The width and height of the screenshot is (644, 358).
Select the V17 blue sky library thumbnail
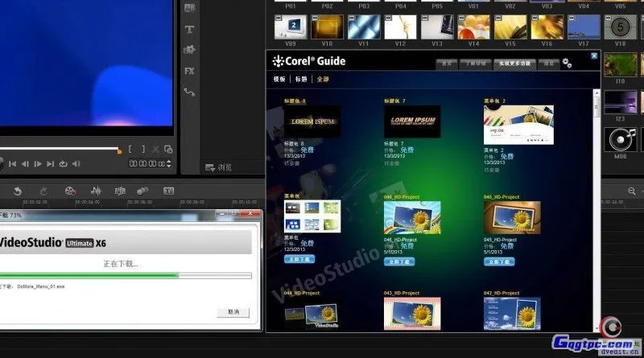pyautogui.click(x=584, y=27)
